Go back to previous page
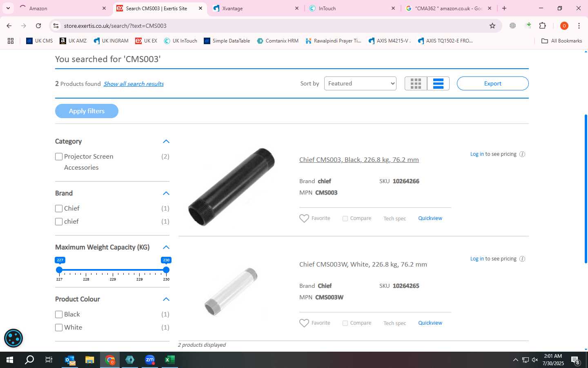The image size is (588, 368). coord(9,26)
